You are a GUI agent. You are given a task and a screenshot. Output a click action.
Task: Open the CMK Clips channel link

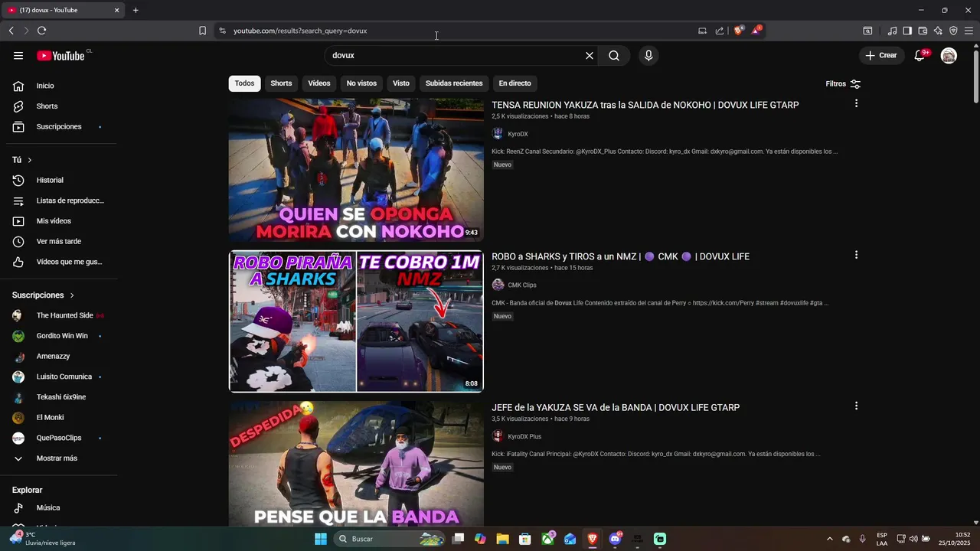pos(521,285)
